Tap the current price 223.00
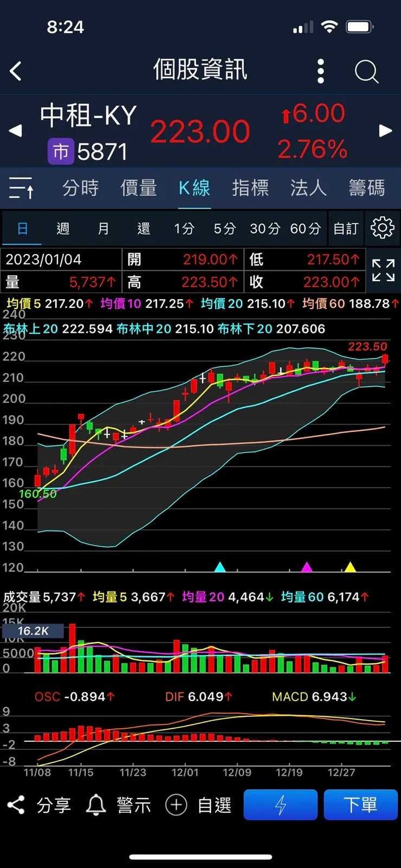The image size is (401, 868). click(200, 132)
